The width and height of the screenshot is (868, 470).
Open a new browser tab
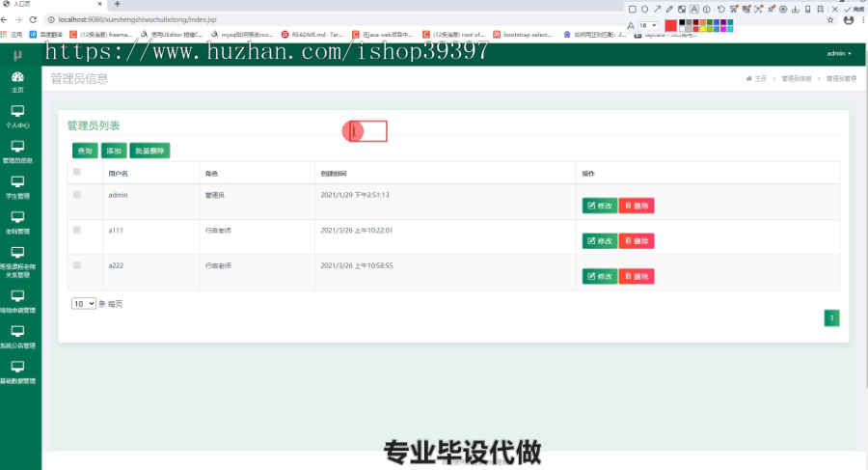[118, 4]
